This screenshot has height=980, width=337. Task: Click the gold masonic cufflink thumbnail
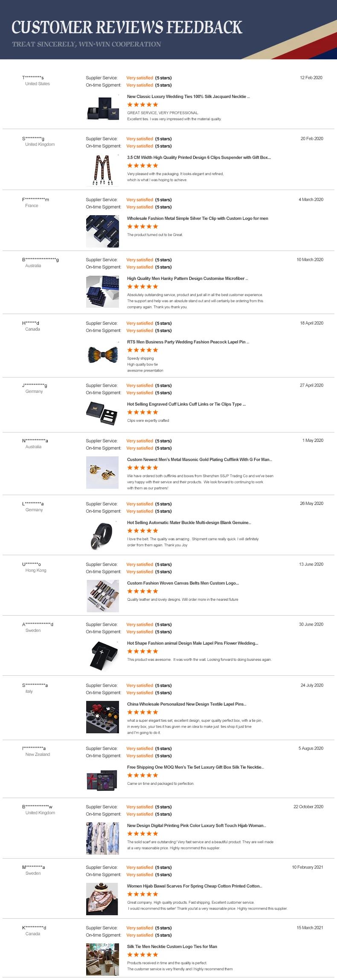pyautogui.click(x=102, y=472)
